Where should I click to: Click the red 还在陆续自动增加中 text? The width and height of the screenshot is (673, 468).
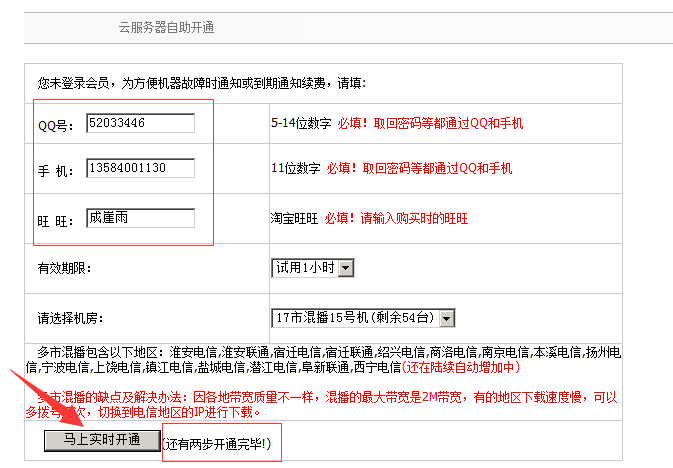pos(461,367)
